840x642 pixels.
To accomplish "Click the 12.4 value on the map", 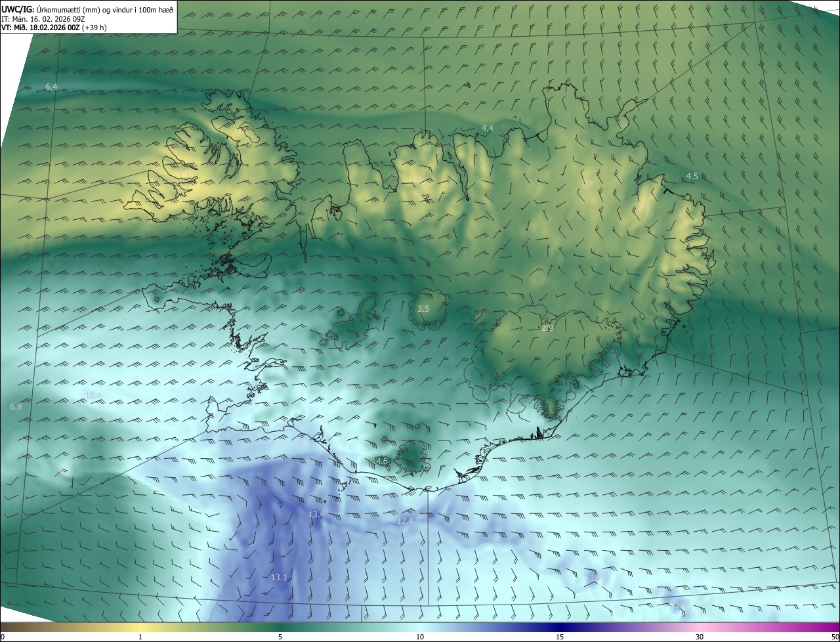I will (x=405, y=521).
